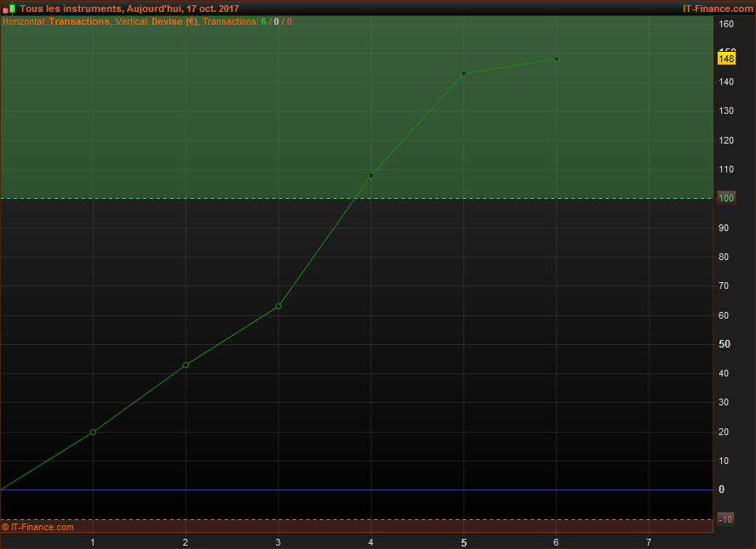Click the equity curve point at transaction 2
The width and height of the screenshot is (756, 549).
click(x=185, y=365)
